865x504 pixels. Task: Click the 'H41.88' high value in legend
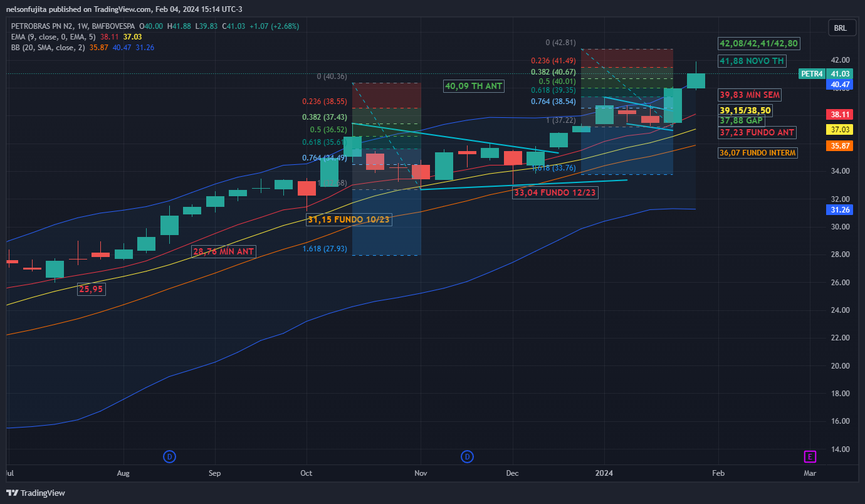[179, 26]
